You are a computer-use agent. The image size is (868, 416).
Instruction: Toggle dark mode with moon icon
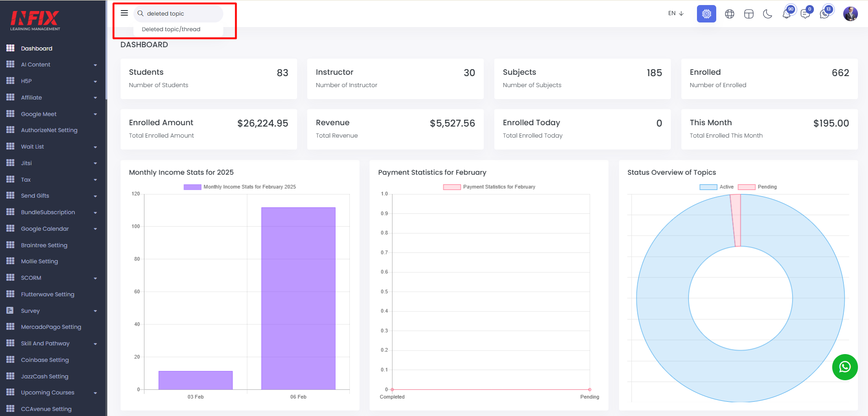point(768,14)
